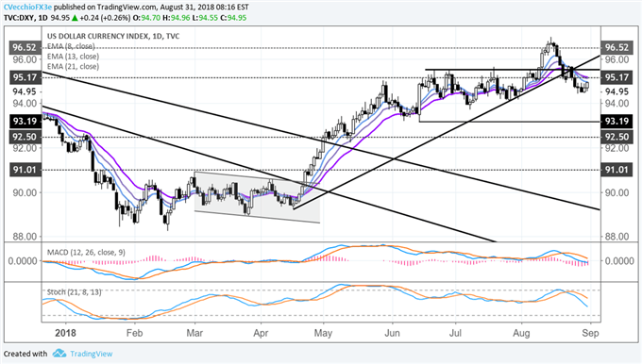The width and height of the screenshot is (642, 364).
Task: Click the left 96.52 price level tag
Action: pos(25,47)
